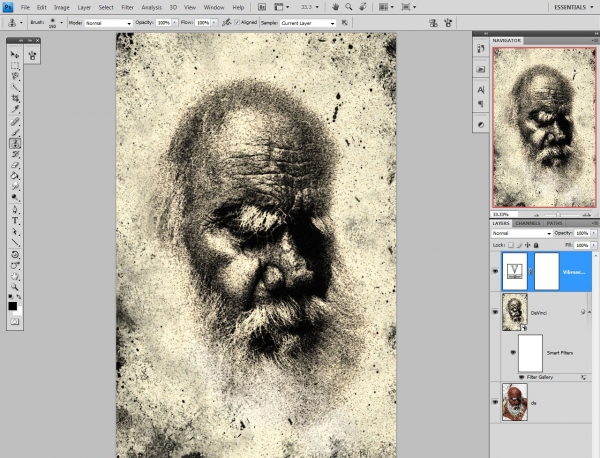Select the Move tool
The image size is (600, 458).
coord(15,55)
